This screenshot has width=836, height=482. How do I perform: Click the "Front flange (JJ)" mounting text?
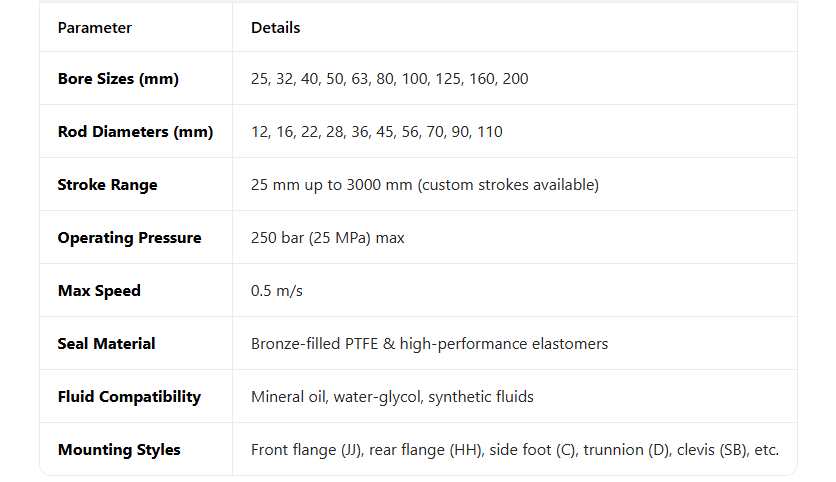306,450
